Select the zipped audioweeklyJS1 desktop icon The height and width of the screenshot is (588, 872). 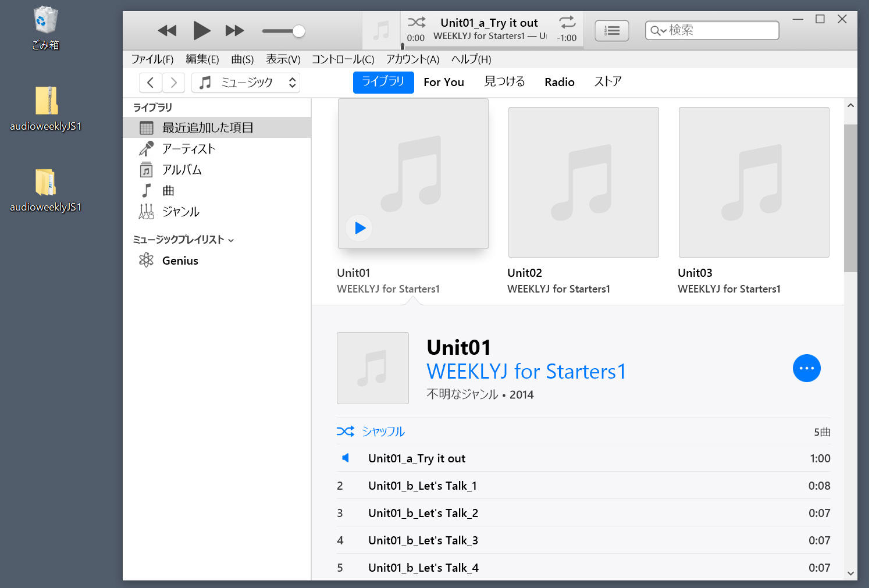[x=45, y=109]
